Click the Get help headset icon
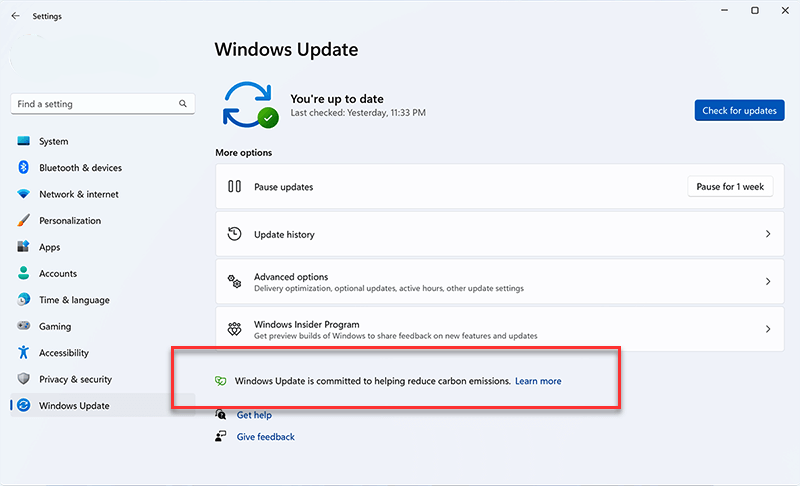The width and height of the screenshot is (800, 486). click(x=220, y=414)
